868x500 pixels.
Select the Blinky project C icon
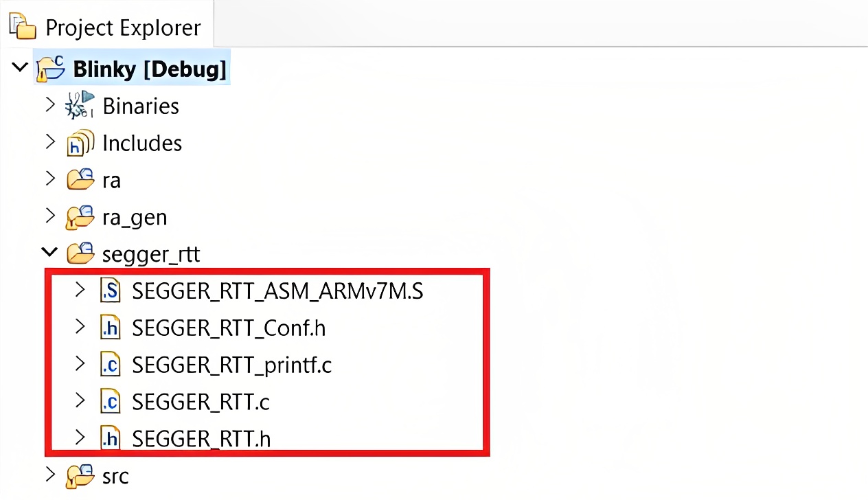pyautogui.click(x=51, y=69)
